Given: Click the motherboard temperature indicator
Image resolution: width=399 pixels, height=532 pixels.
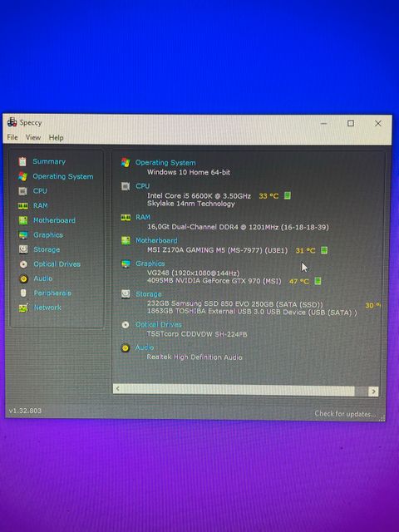Looking at the screenshot, I should pyautogui.click(x=324, y=250).
